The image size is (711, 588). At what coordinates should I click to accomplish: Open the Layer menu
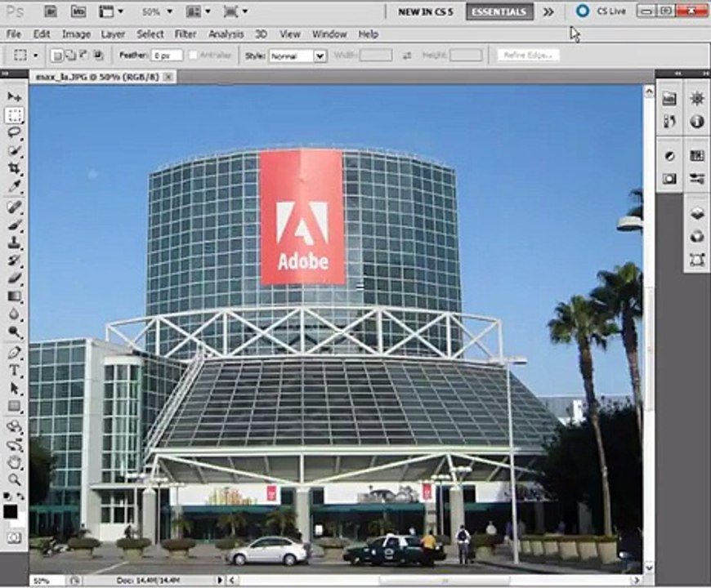pyautogui.click(x=113, y=34)
